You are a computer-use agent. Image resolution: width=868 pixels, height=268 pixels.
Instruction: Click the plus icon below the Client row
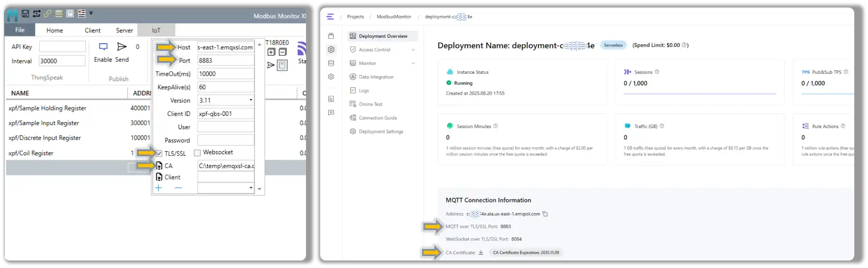[159, 188]
